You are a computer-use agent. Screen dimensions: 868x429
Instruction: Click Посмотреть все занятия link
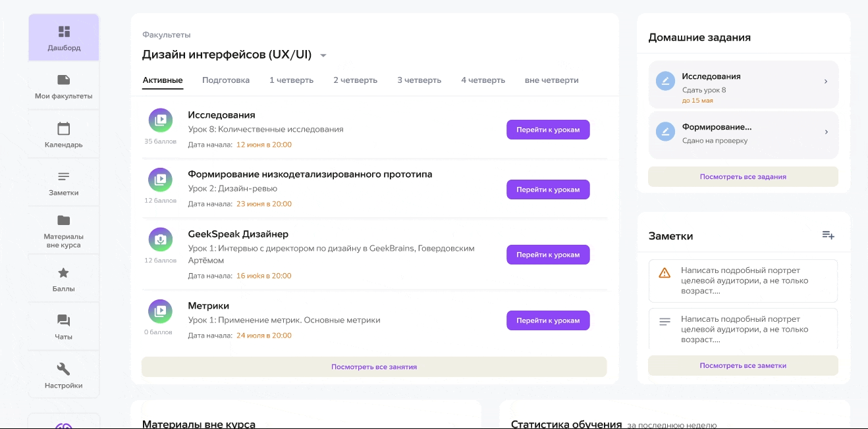(x=373, y=366)
